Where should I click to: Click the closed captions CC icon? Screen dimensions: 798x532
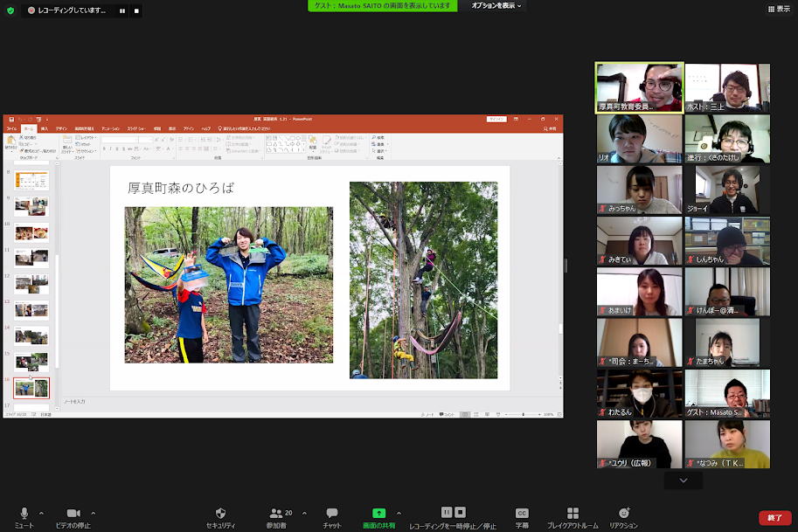pos(522,513)
